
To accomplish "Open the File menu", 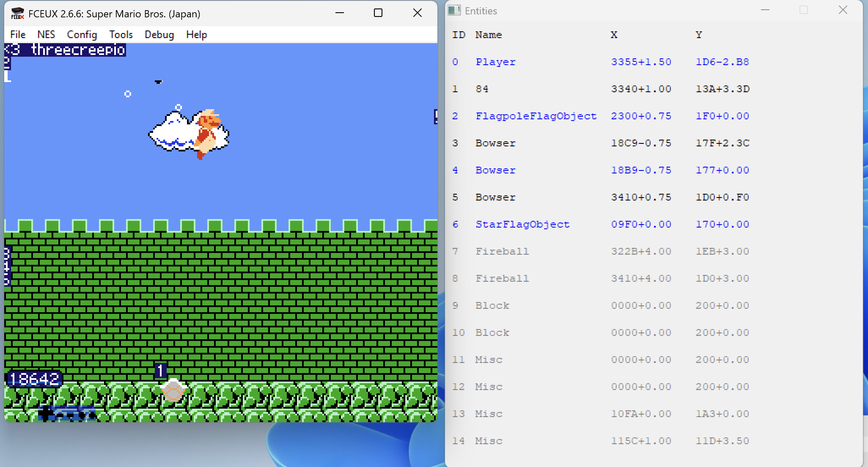I will (x=18, y=35).
